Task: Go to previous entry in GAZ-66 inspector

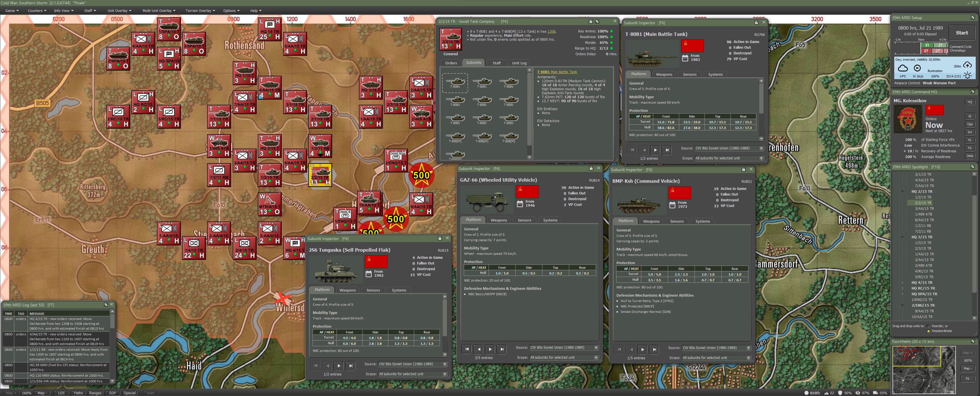Action: [479, 349]
